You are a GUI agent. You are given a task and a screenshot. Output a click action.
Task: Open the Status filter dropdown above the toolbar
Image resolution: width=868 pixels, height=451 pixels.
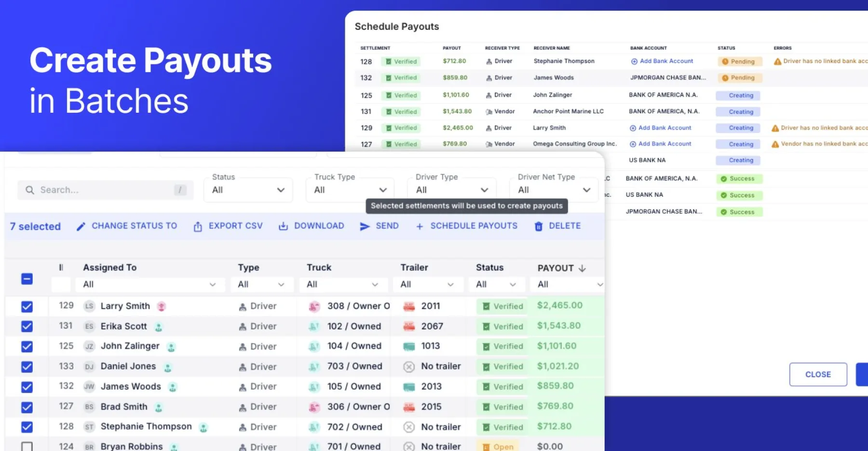pos(248,190)
